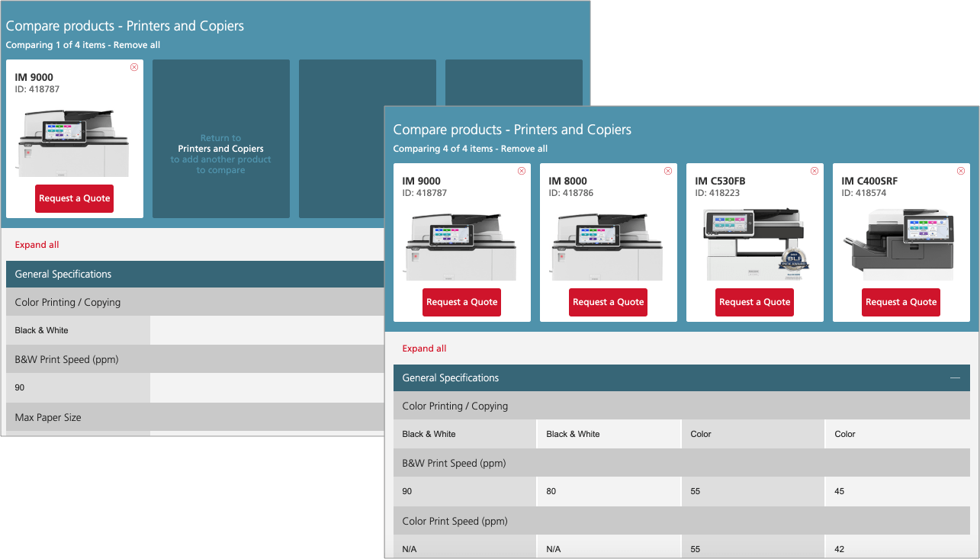
Task: Request a Quote for the IM 8000
Action: 608,302
